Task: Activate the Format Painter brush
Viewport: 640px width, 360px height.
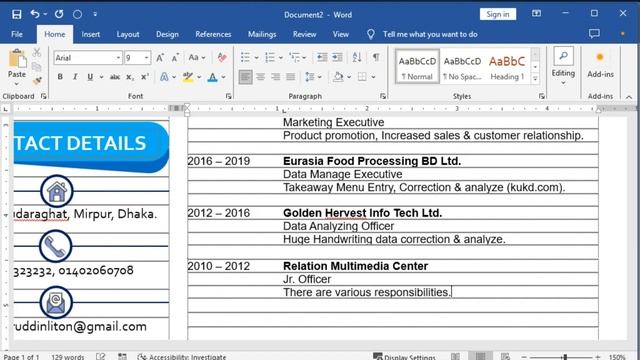Action: click(x=37, y=81)
